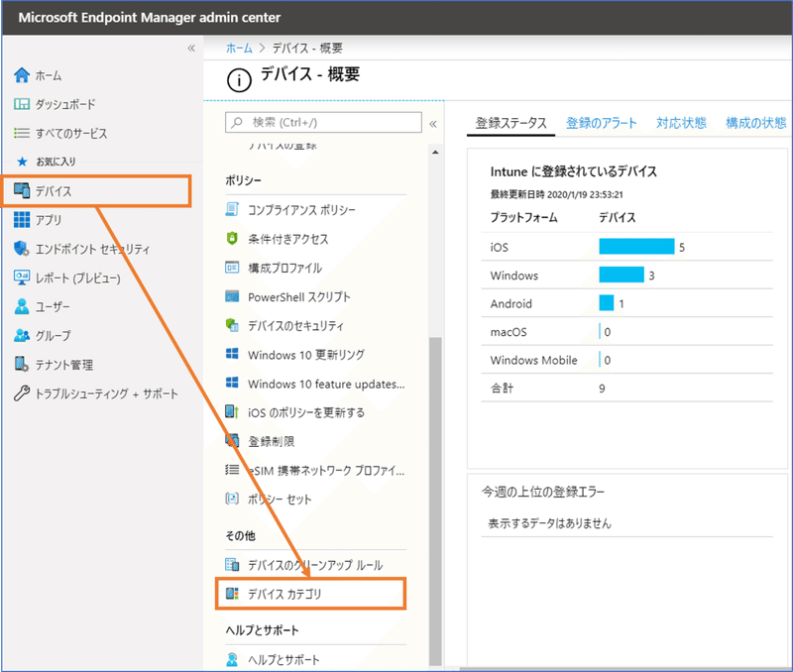The width and height of the screenshot is (793, 672).
Task: Click the グループ people icon
Action: (21, 335)
